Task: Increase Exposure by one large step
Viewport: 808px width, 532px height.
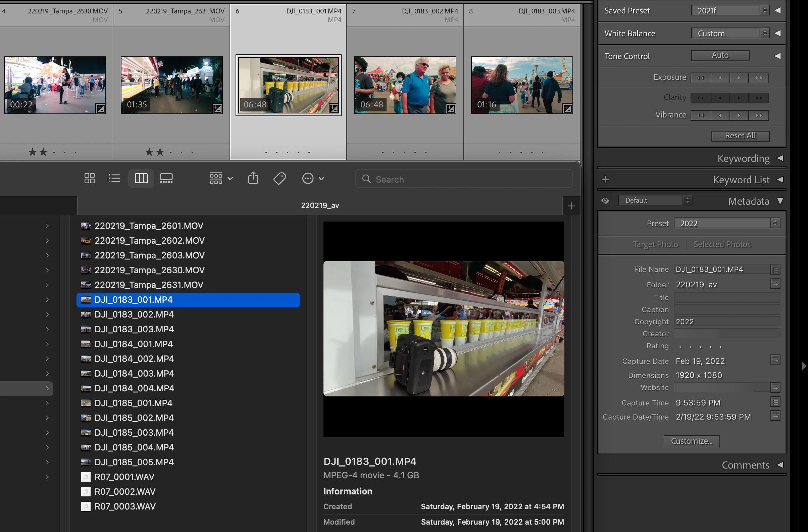Action: [759, 78]
